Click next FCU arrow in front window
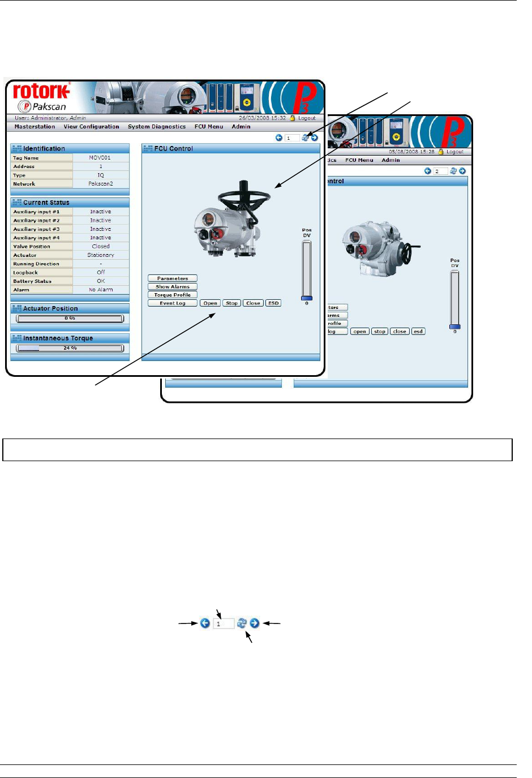Viewport: 532px width, 778px height. (x=315, y=137)
